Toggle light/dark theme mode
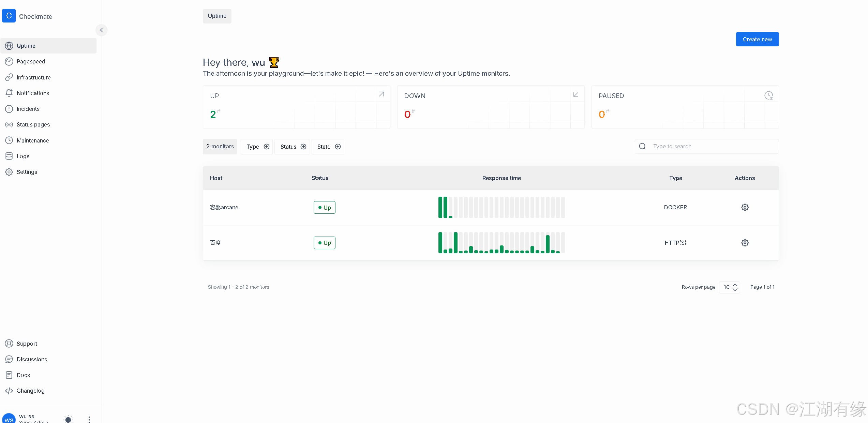 point(68,419)
